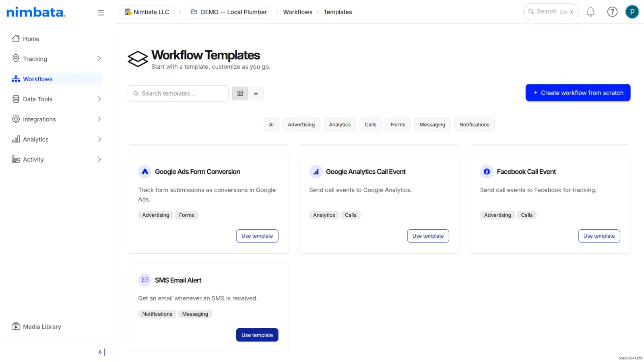
Task: Click the Workflows breadcrumb link
Action: 297,12
